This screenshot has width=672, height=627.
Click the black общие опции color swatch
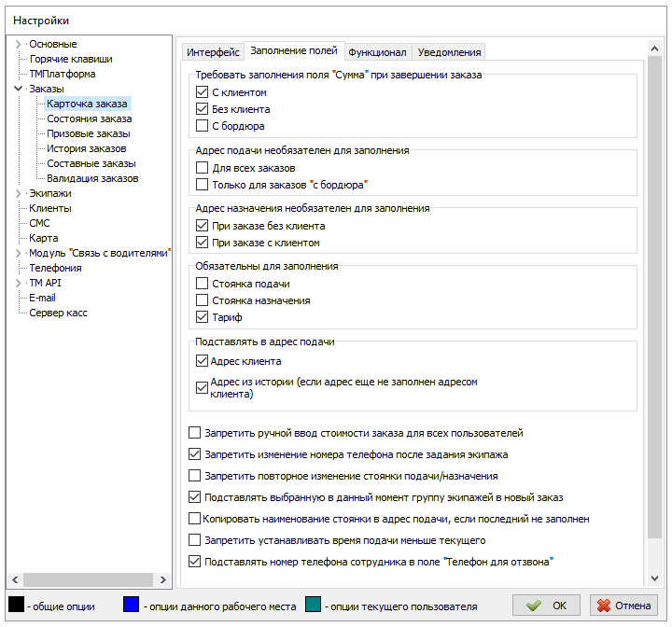click(x=16, y=606)
